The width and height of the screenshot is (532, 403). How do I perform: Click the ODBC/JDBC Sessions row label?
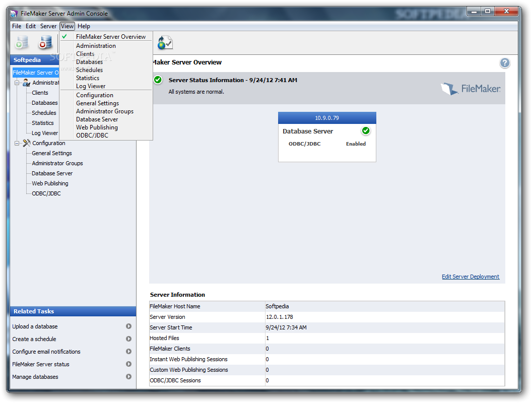click(175, 380)
